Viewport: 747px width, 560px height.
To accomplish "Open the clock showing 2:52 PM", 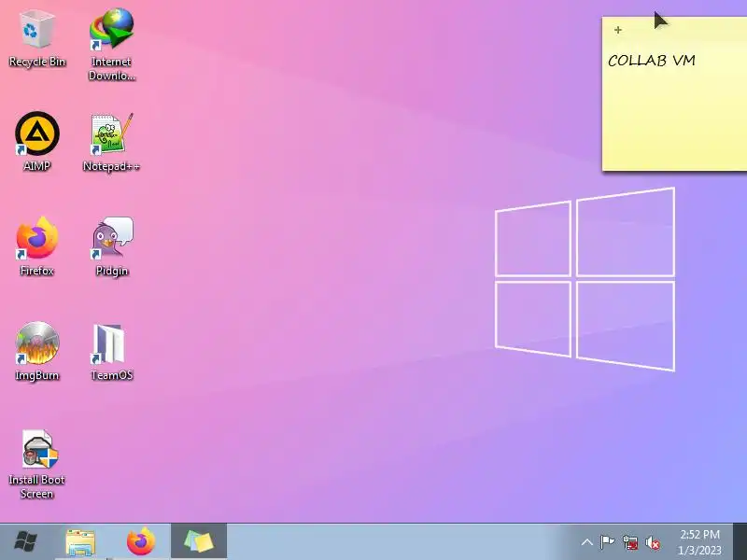I will click(x=699, y=542).
